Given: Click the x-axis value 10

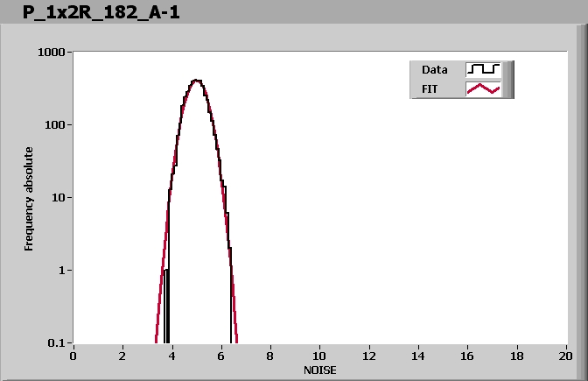Looking at the screenshot, I should [x=319, y=356].
